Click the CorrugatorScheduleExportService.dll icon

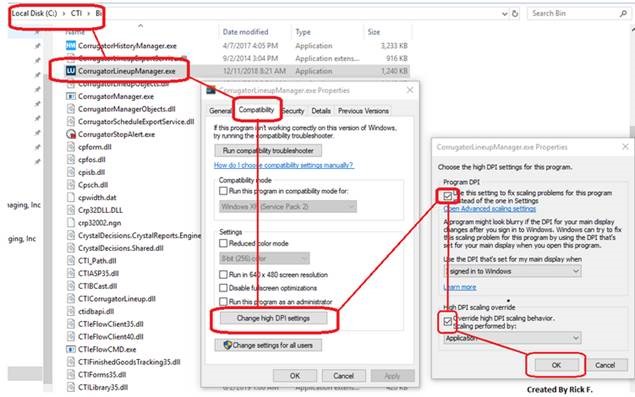point(71,122)
